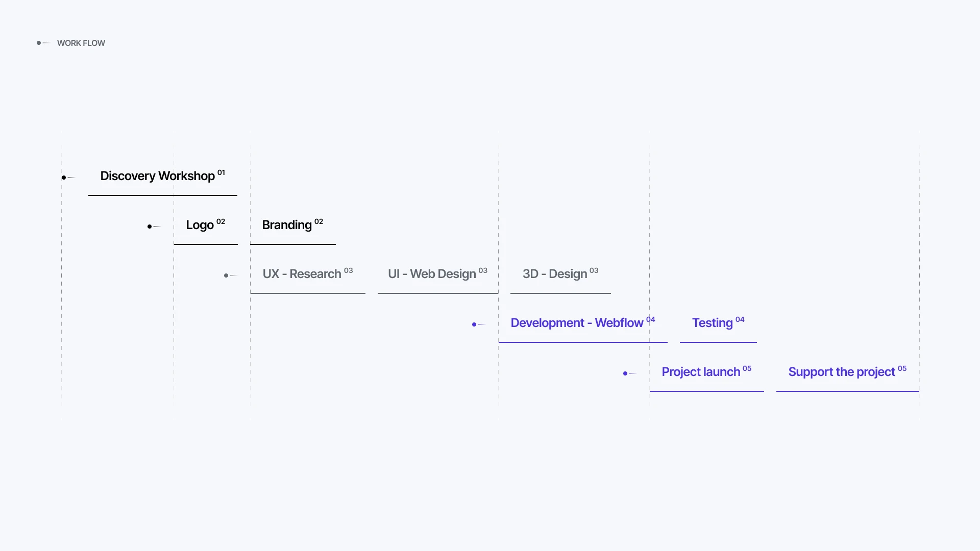Select the Logo step

click(200, 225)
